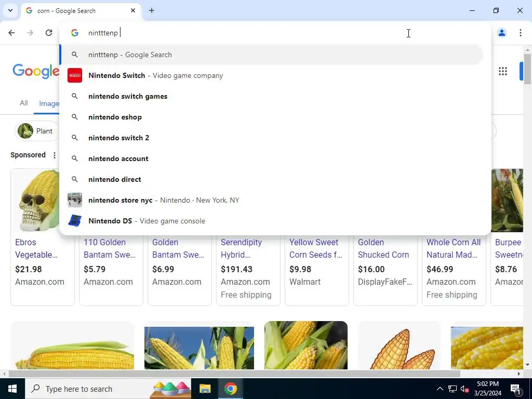Open the Windows Start menu
This screenshot has height=399, width=532.
(12, 389)
